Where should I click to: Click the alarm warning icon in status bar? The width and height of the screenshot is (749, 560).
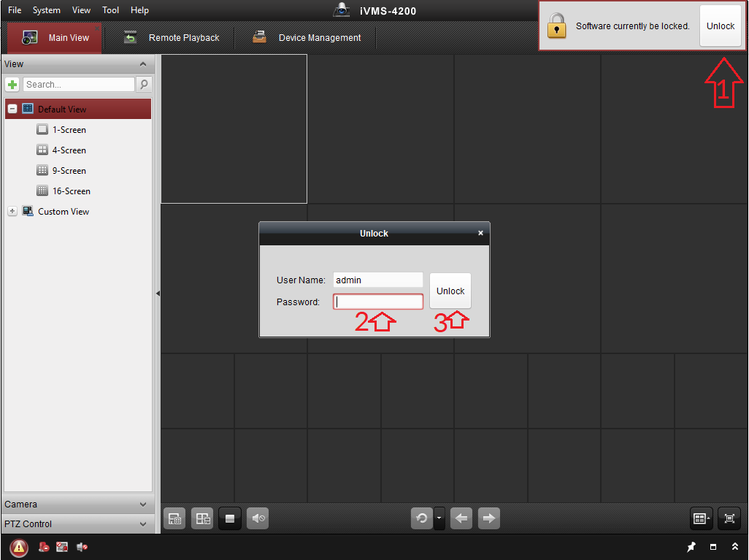[19, 547]
